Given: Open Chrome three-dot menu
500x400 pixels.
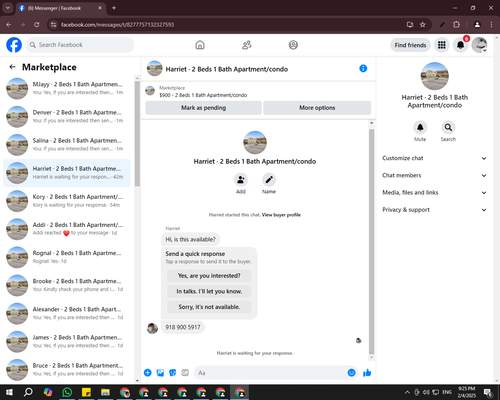Looking at the screenshot, I should pyautogui.click(x=491, y=25).
